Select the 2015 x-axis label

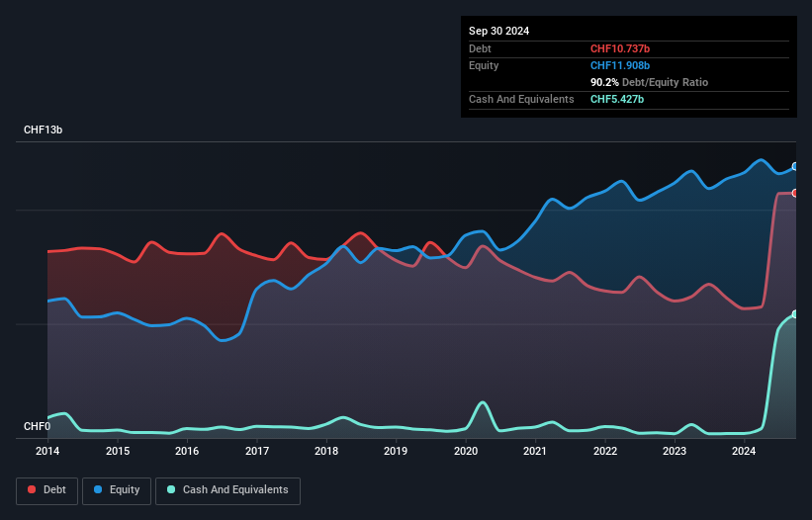(118, 451)
